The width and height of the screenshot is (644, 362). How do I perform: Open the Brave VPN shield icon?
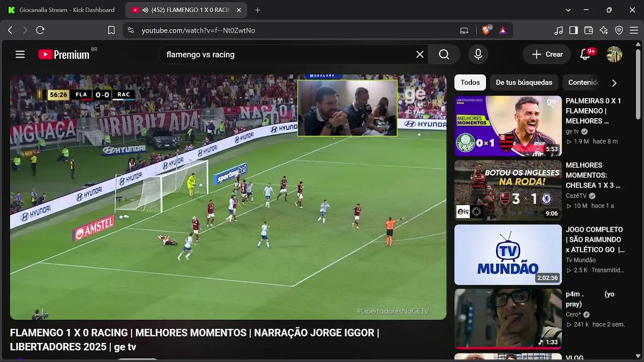pyautogui.click(x=619, y=30)
